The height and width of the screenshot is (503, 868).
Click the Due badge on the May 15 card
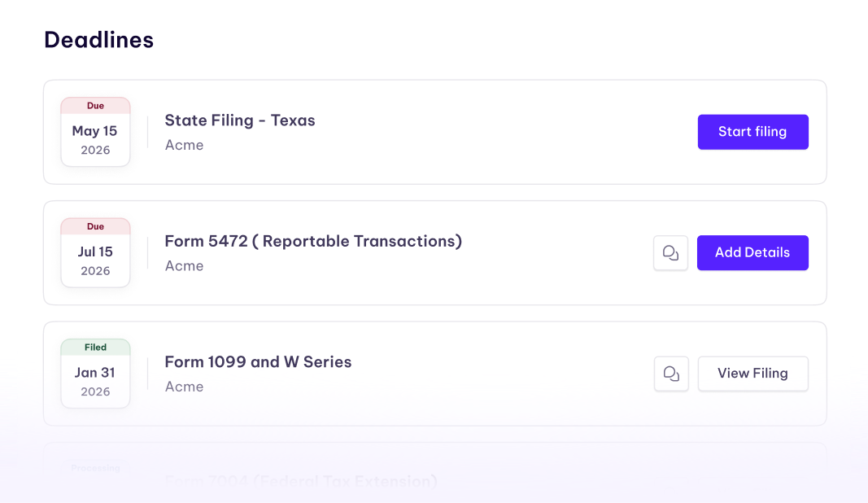click(x=95, y=106)
